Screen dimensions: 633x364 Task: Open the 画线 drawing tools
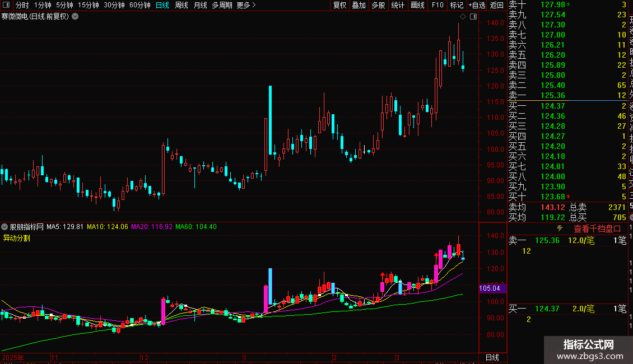click(x=417, y=5)
